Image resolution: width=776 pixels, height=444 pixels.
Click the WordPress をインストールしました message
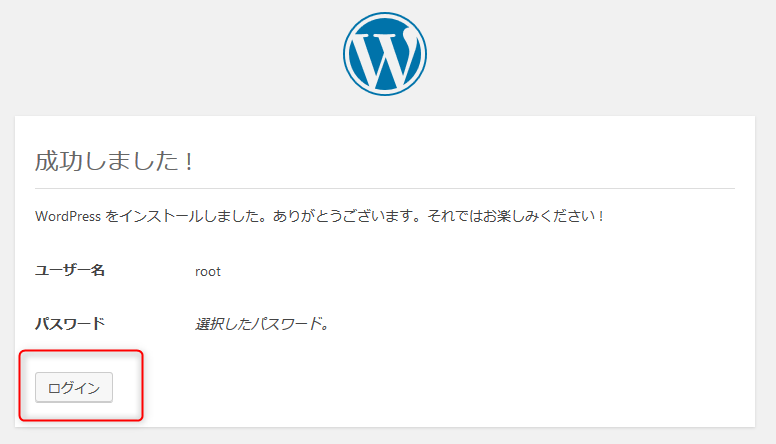[319, 216]
